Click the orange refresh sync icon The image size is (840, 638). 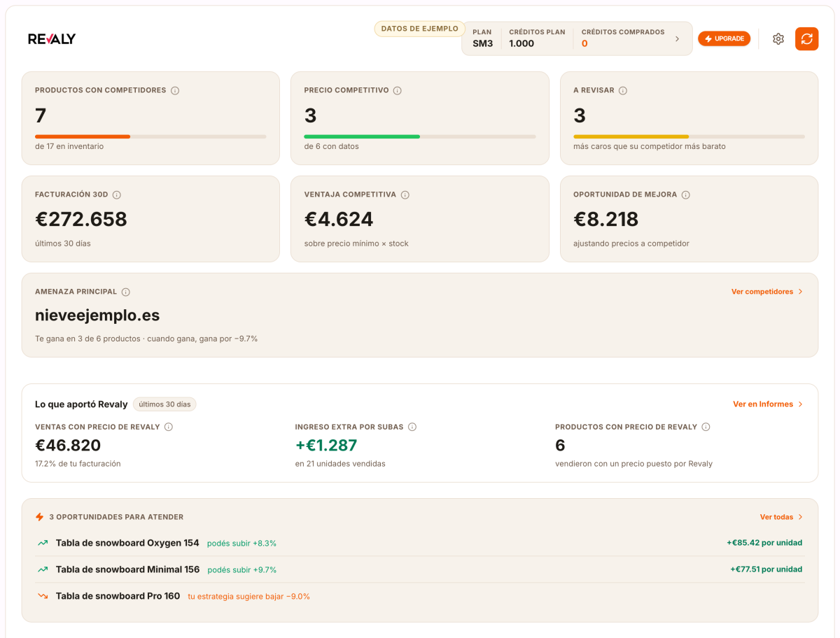(806, 38)
